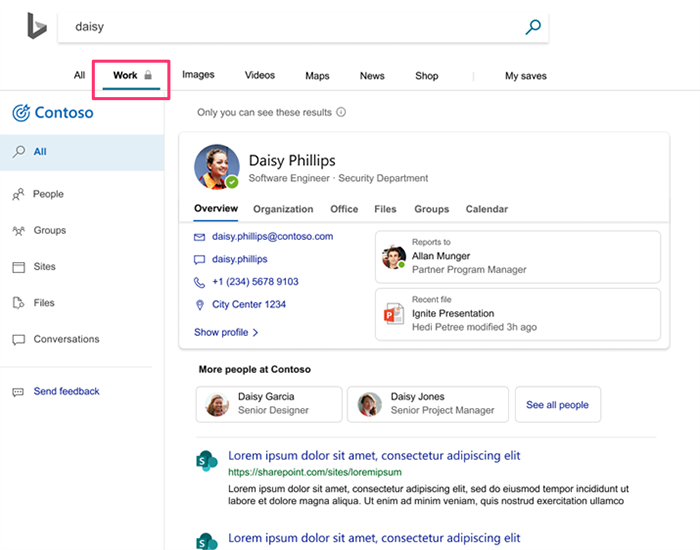Open the first Lorem ipsum result title
The height and width of the screenshot is (550, 700).
(374, 456)
